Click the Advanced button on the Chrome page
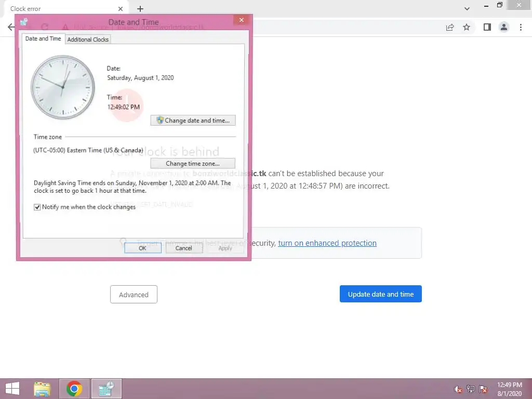Viewport: 532px width, 399px height. pyautogui.click(x=134, y=295)
